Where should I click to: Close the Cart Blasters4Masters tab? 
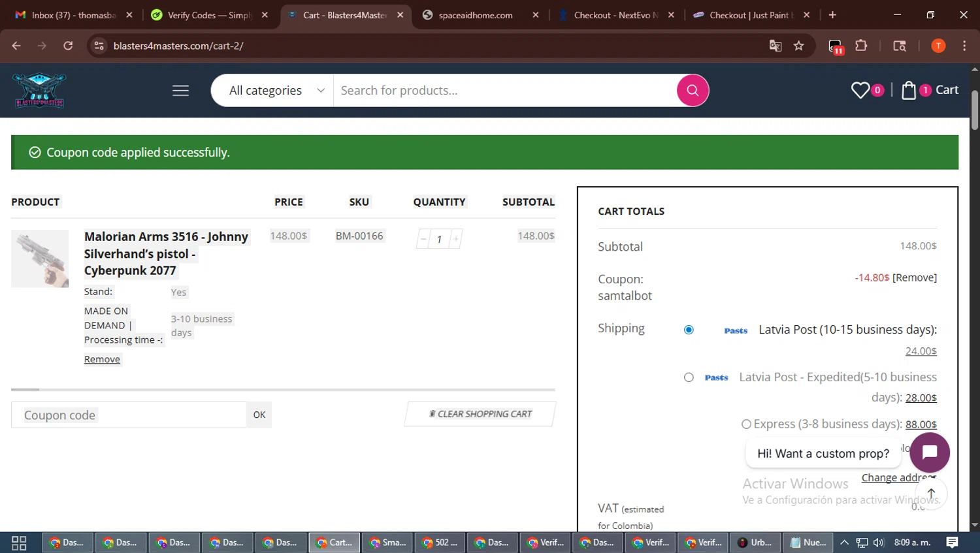[400, 15]
